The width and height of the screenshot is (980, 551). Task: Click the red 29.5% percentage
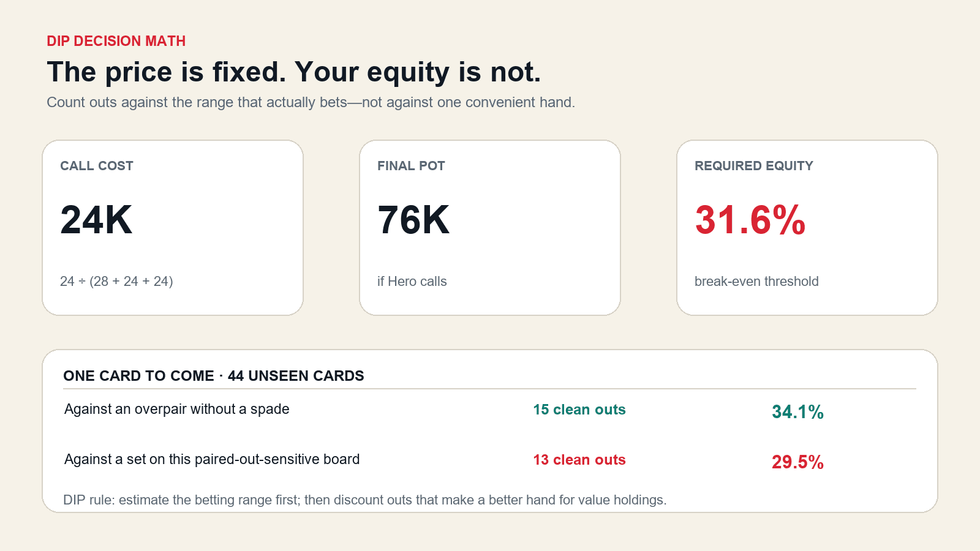click(x=797, y=462)
